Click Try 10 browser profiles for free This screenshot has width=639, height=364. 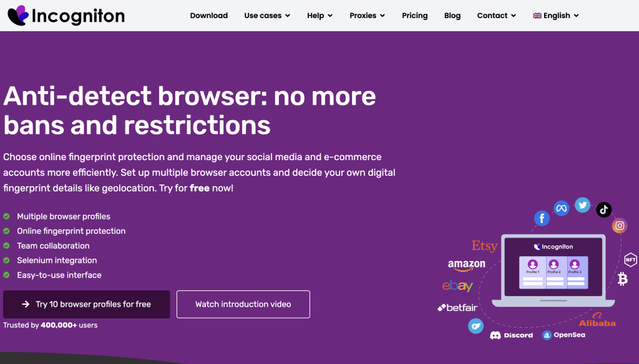86,304
